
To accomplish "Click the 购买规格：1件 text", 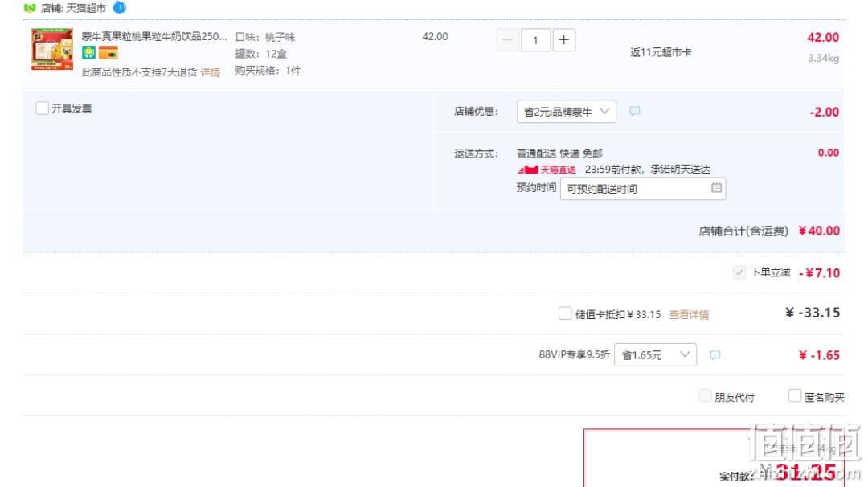I will [x=268, y=70].
